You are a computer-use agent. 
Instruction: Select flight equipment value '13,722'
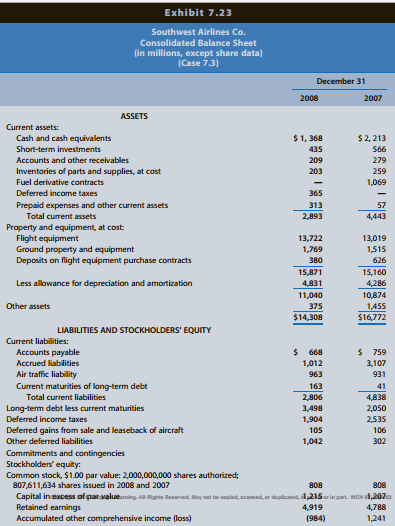pos(310,239)
